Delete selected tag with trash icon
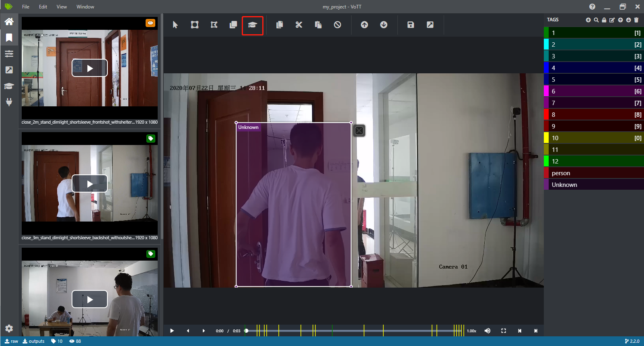Viewport: 644px width, 346px height. point(636,20)
